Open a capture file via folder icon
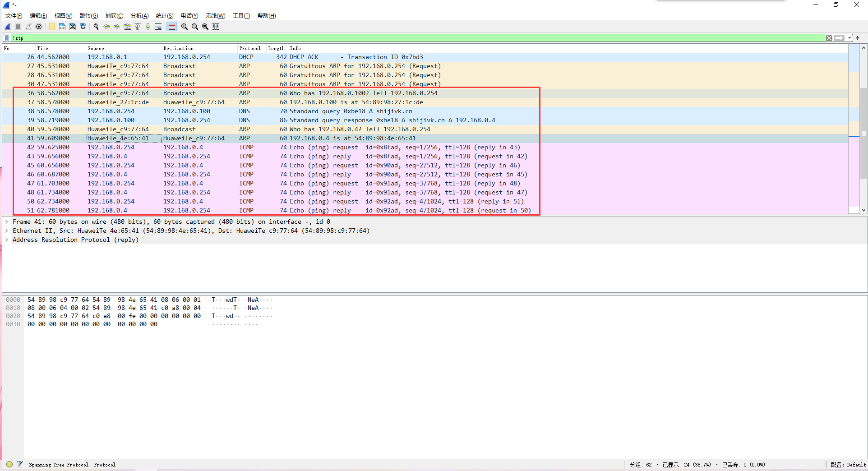Image resolution: width=868 pixels, height=471 pixels. 52,27
